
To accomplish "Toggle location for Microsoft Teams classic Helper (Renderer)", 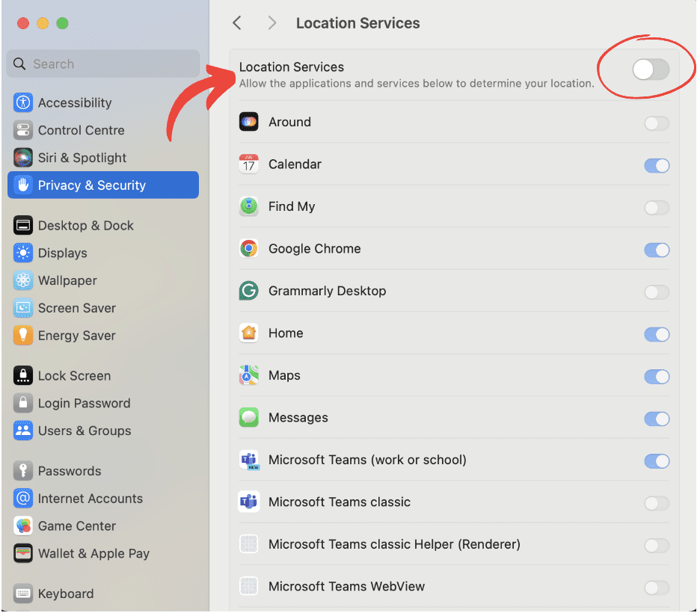I will click(x=657, y=545).
